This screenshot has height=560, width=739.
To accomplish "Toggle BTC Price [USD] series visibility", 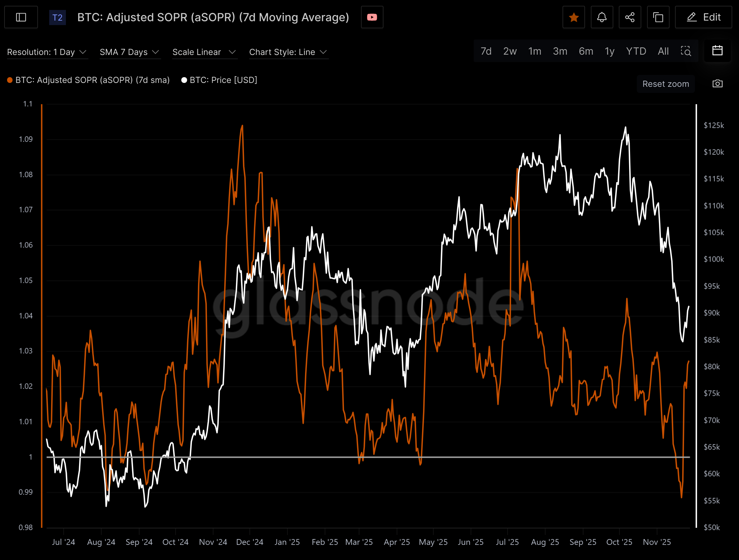I will 223,80.
